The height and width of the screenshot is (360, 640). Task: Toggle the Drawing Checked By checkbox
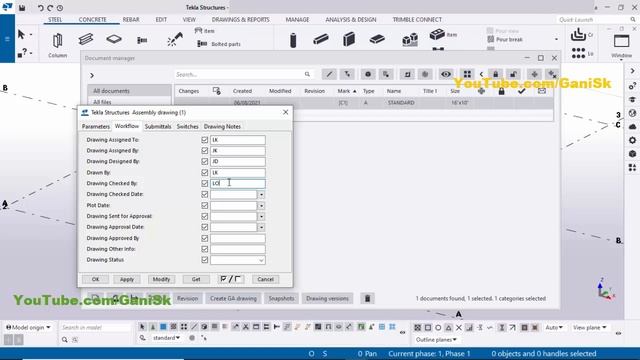(x=204, y=183)
